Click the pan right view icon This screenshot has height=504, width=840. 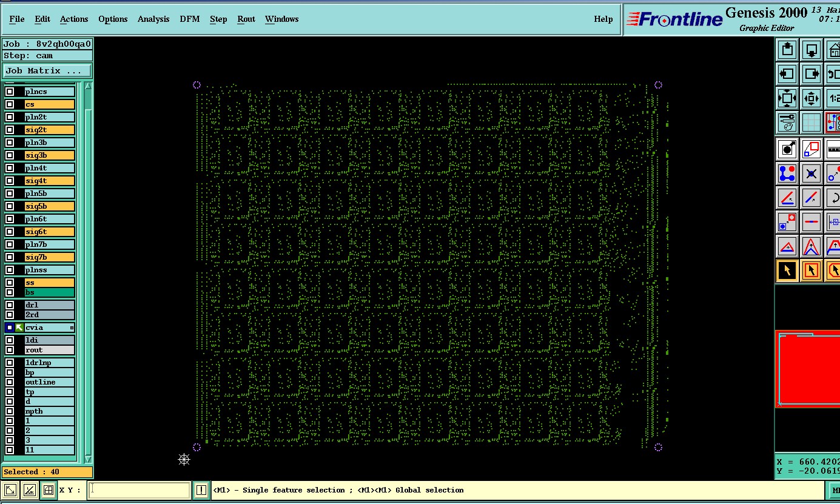pos(811,74)
